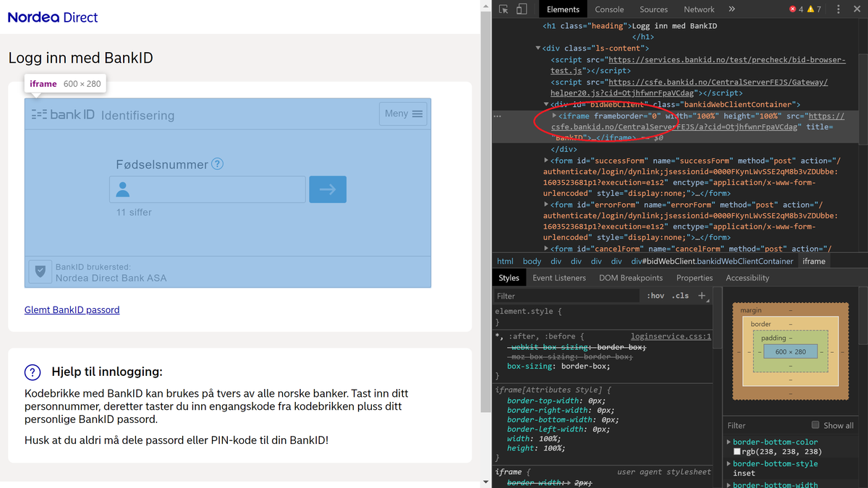Open the Accessibility sidebar tab
The height and width of the screenshot is (488, 868).
(x=747, y=278)
